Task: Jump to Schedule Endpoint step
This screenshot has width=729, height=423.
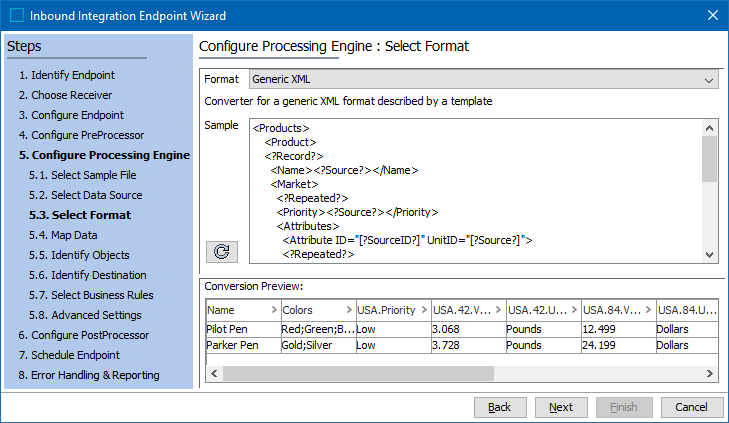Action: 69,355
